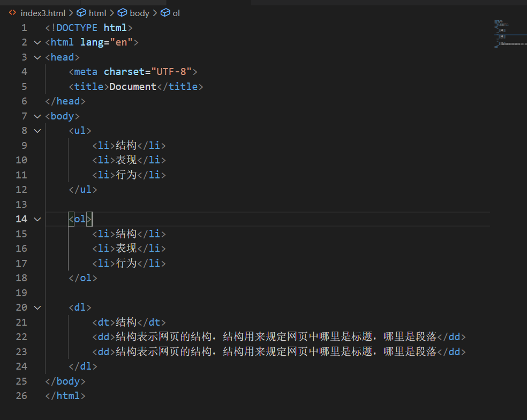Collapse the ol fold on line 14
Image resolution: width=527 pixels, height=420 pixels.
click(37, 219)
